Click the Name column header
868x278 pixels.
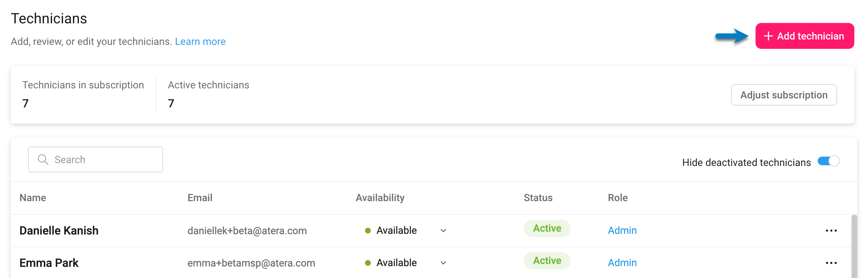(x=33, y=198)
